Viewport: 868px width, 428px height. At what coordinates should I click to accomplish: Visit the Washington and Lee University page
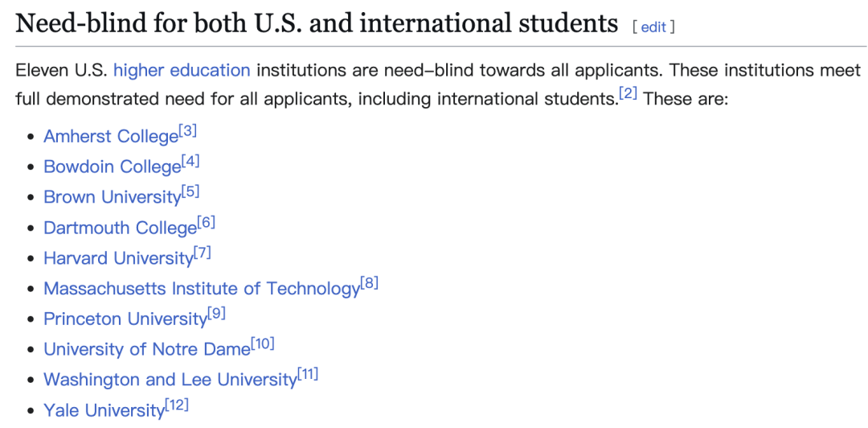(170, 380)
